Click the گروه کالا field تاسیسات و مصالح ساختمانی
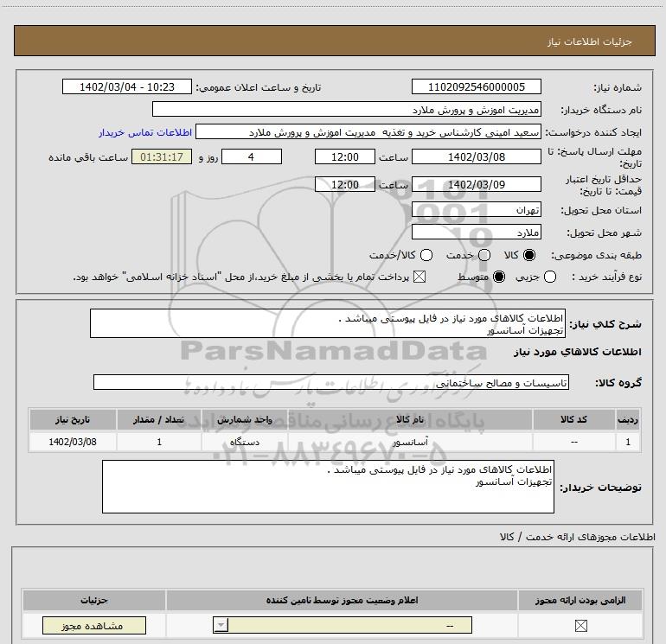The width and height of the screenshot is (666, 644). (331, 382)
